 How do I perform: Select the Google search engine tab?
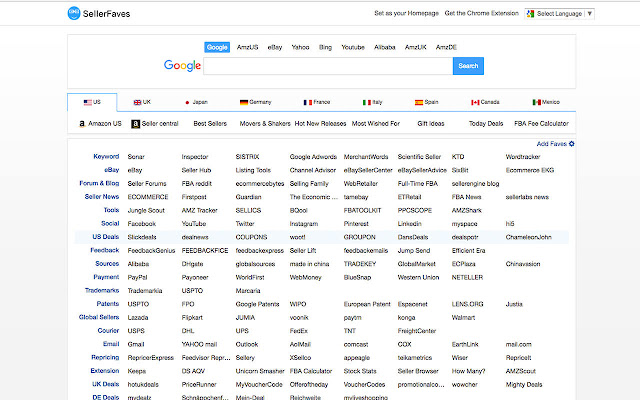coord(217,47)
